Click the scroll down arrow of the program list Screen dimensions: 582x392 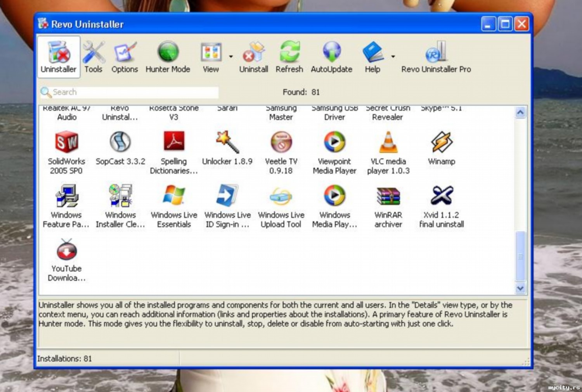click(x=520, y=288)
